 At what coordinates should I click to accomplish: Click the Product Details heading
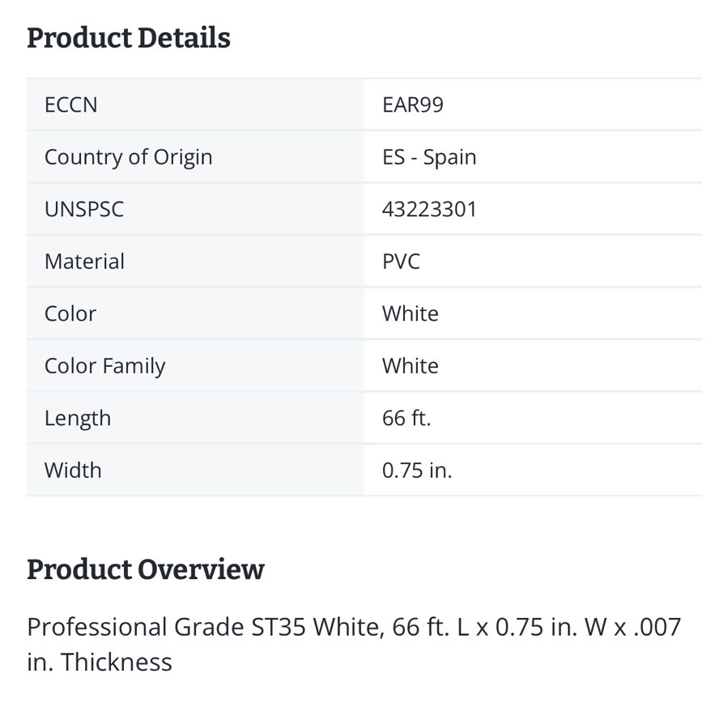point(129,38)
